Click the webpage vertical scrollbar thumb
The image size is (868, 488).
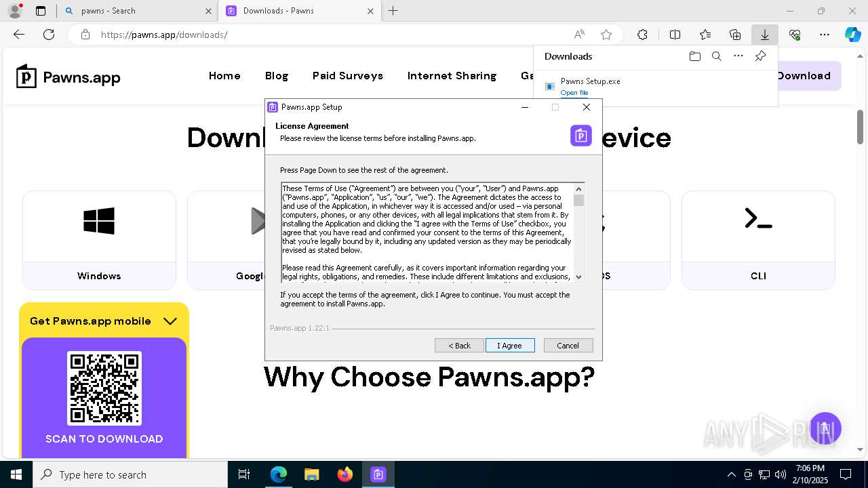(860, 127)
